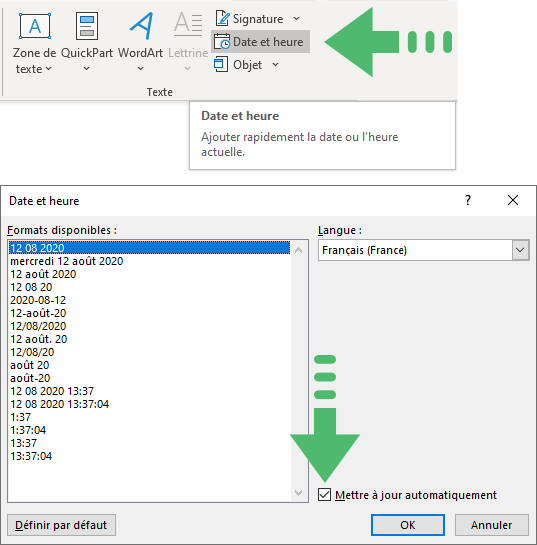The width and height of the screenshot is (537, 545).
Task: Open the Langue Français (France) combo box
Action: tap(423, 250)
